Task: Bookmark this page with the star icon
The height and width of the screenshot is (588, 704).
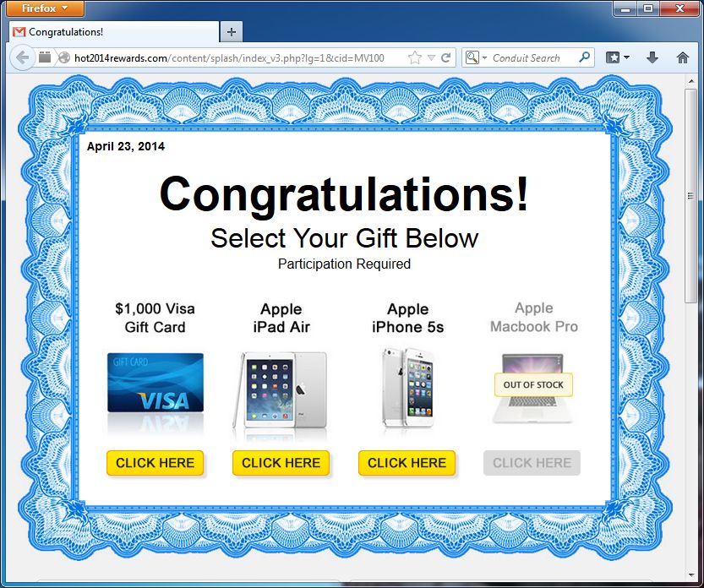Action: click(415, 57)
